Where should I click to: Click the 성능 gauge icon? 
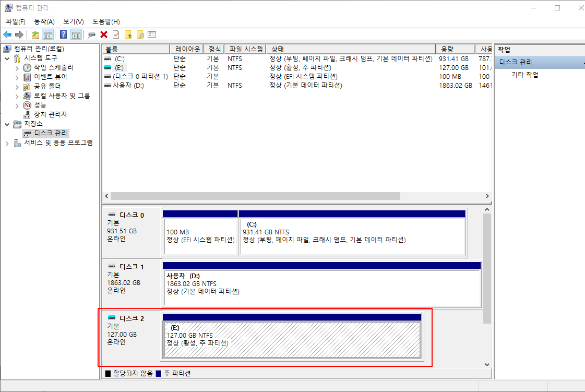click(x=27, y=105)
